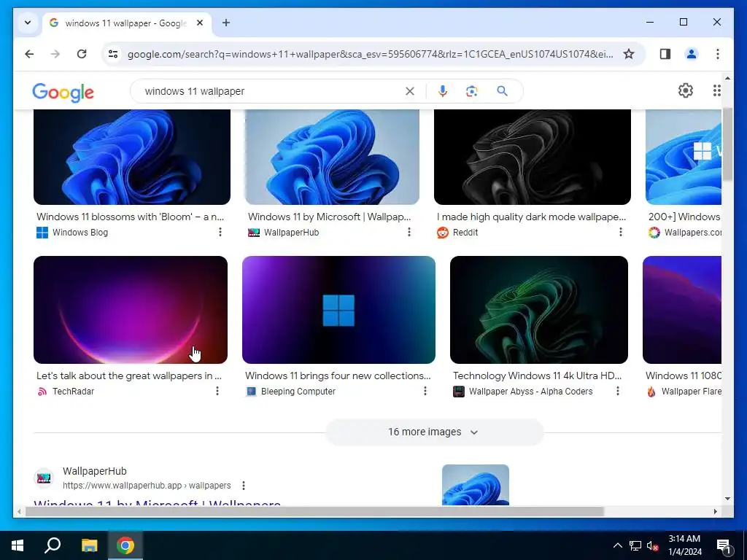The image size is (747, 560).
Task: Click the Windows Blog source label
Action: tap(80, 233)
